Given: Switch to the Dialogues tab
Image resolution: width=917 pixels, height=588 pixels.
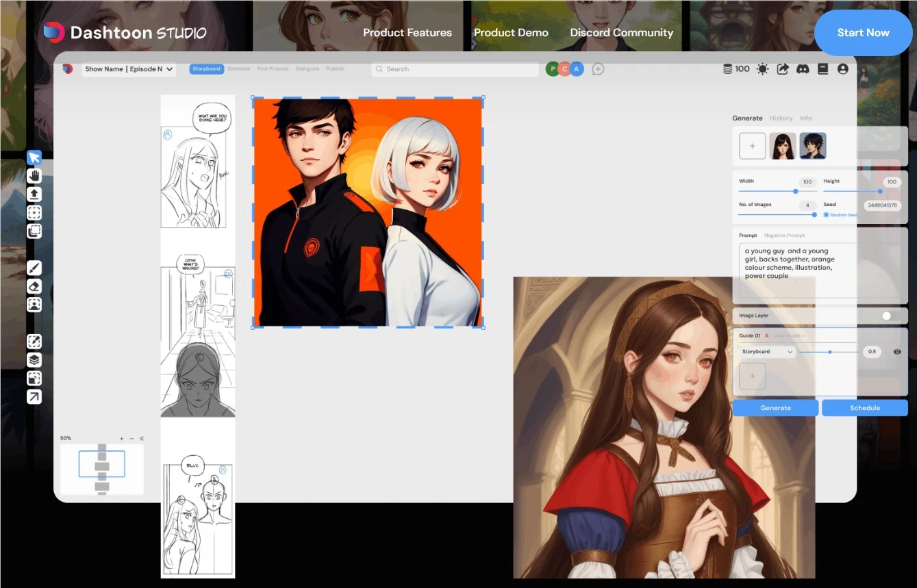Looking at the screenshot, I should [x=307, y=69].
